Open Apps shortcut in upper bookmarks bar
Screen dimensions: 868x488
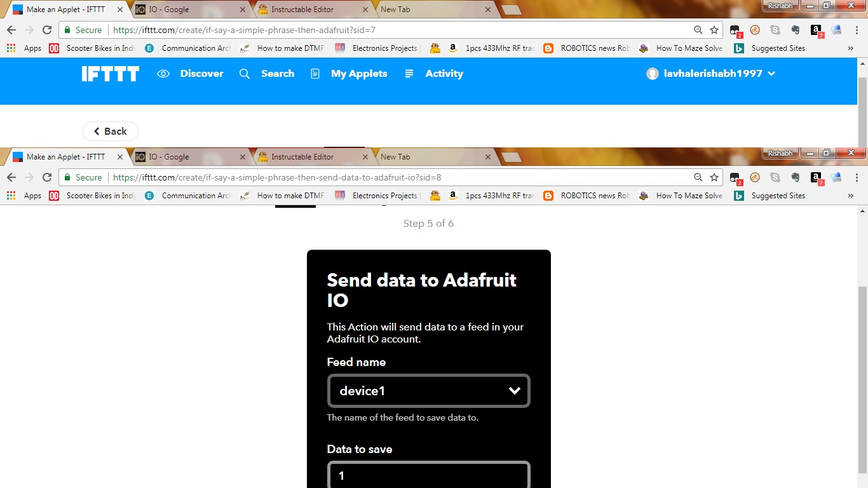tap(24, 48)
